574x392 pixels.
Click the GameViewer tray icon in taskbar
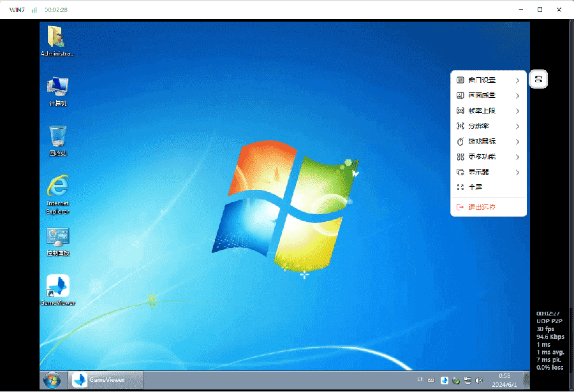click(x=444, y=381)
